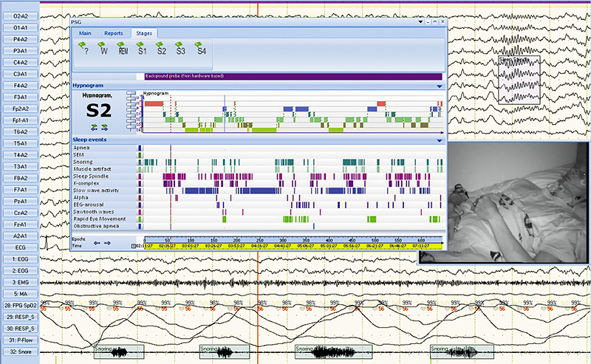Viewport: 591px width, 364px height.
Task: Mark epoch as Wake stage W
Action: coord(103,51)
